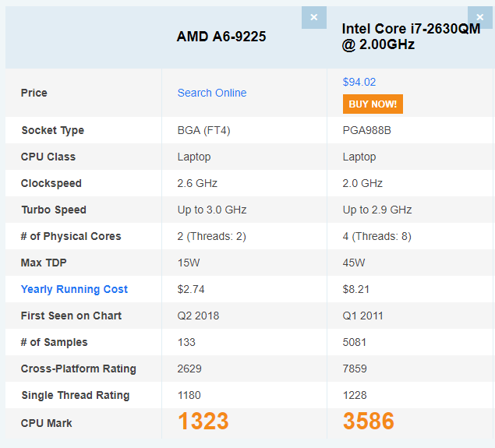Click the CPU Class row label
The image size is (495, 448).
click(x=48, y=157)
